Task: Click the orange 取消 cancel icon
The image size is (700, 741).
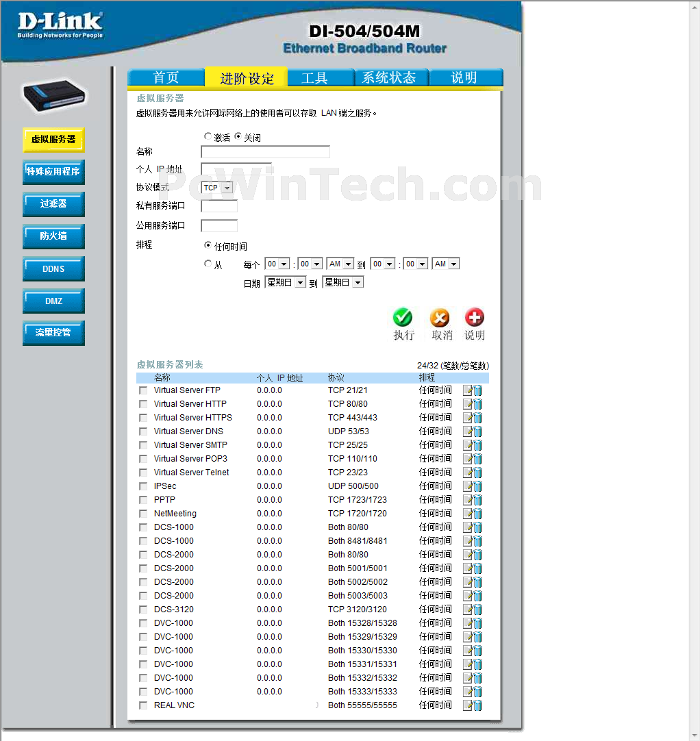Action: pyautogui.click(x=440, y=318)
